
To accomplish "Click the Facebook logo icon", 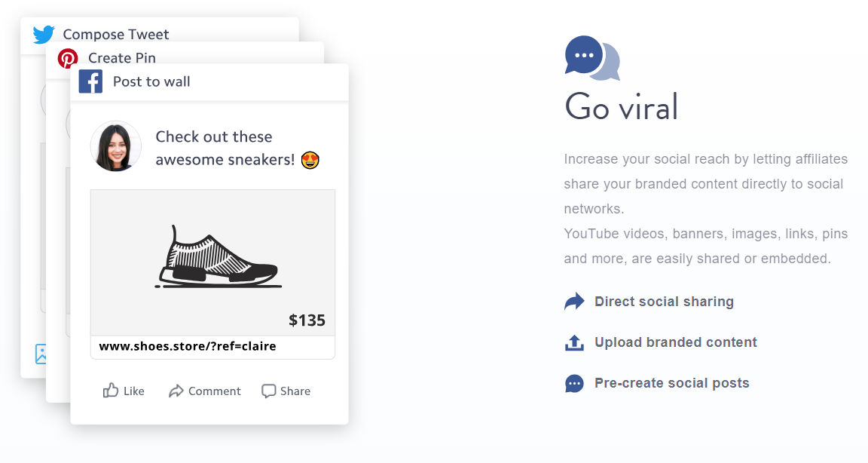I will pyautogui.click(x=90, y=81).
